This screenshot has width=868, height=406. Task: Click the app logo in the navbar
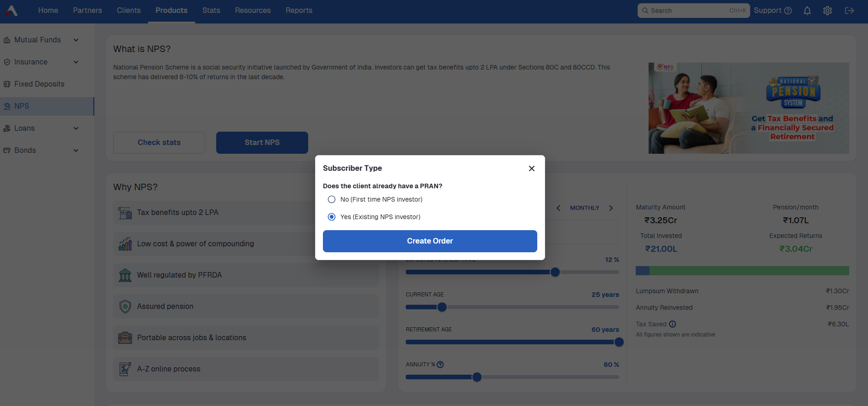(11, 11)
